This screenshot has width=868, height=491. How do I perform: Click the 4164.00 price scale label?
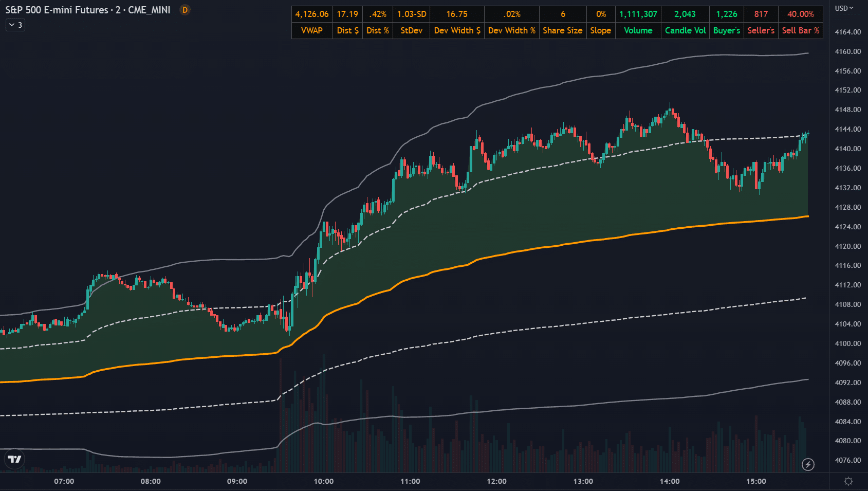pos(848,32)
